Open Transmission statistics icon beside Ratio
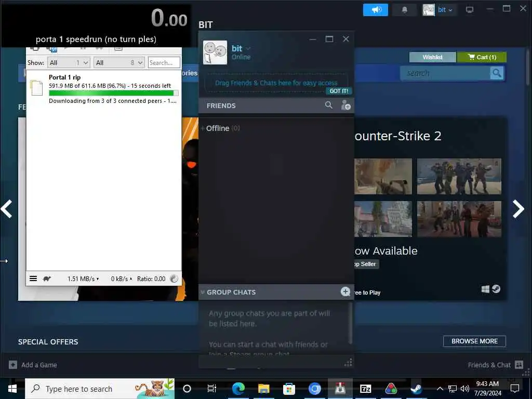The image size is (532, 399). [174, 278]
